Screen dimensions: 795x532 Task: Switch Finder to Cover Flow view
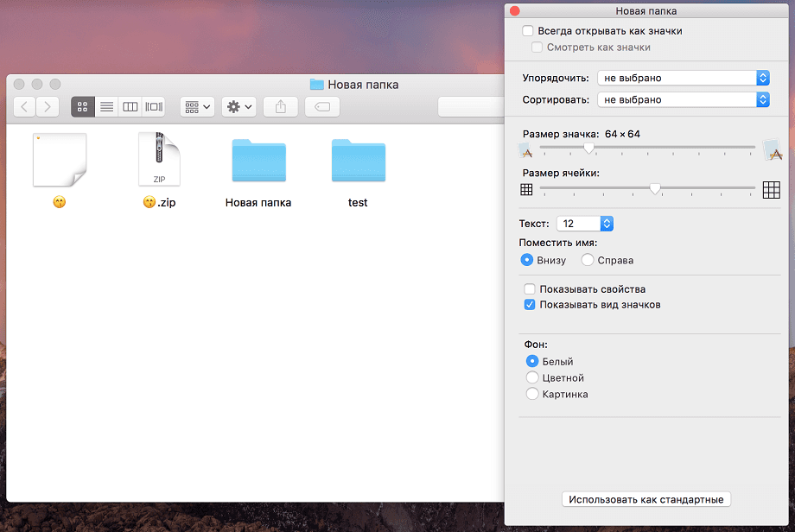pyautogui.click(x=154, y=107)
